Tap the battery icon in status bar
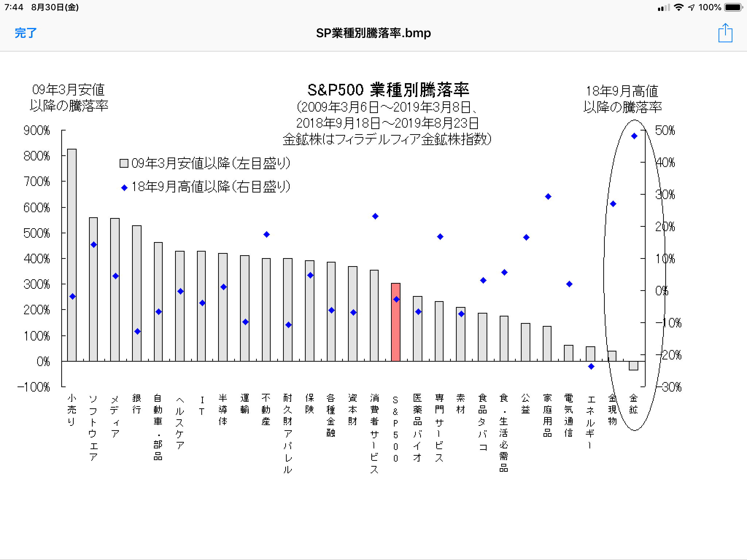This screenshot has width=747, height=560. pyautogui.click(x=733, y=7)
